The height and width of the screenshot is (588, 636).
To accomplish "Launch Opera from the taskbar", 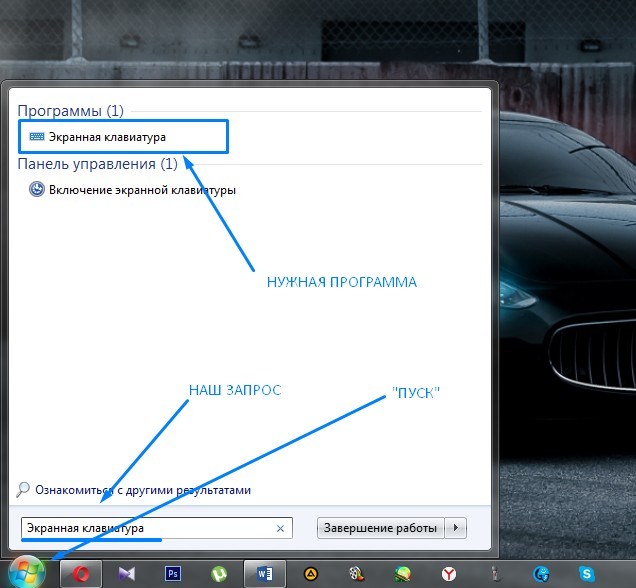I will pos(81,574).
